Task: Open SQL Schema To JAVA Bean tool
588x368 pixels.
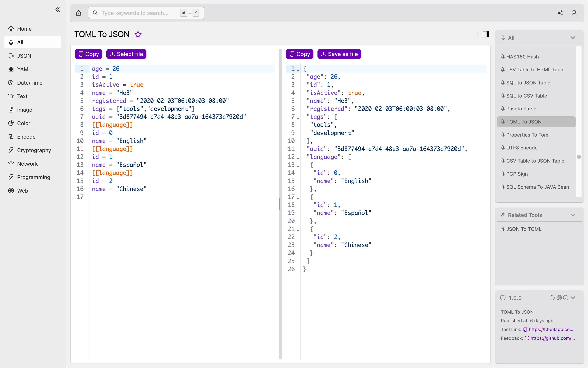Action: (x=536, y=187)
